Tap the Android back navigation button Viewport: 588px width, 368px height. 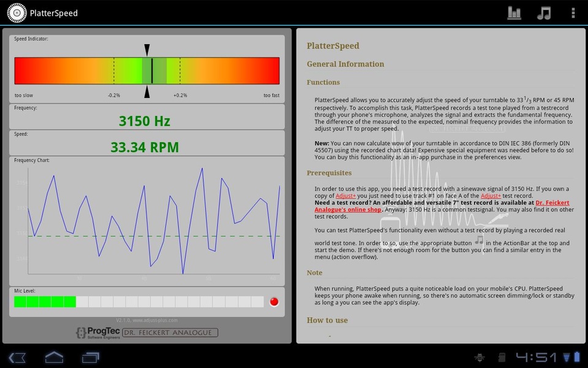(x=17, y=358)
